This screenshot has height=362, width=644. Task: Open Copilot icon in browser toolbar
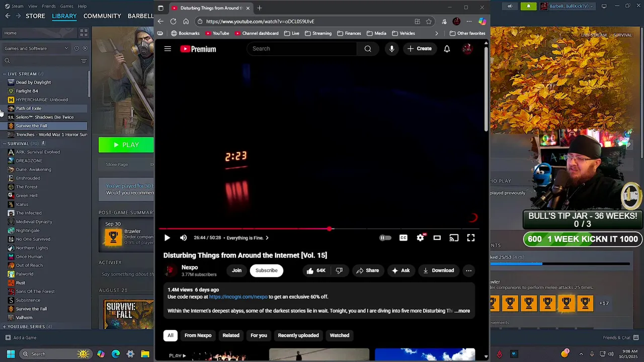(482, 21)
